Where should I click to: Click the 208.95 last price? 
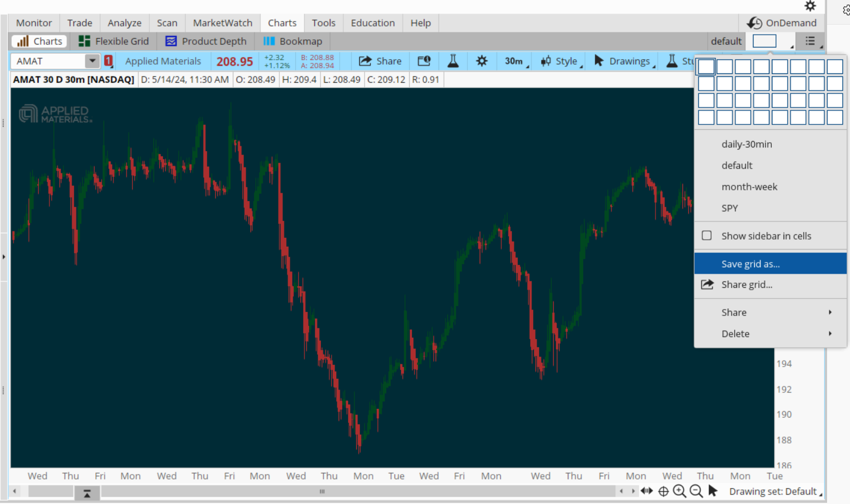(235, 62)
